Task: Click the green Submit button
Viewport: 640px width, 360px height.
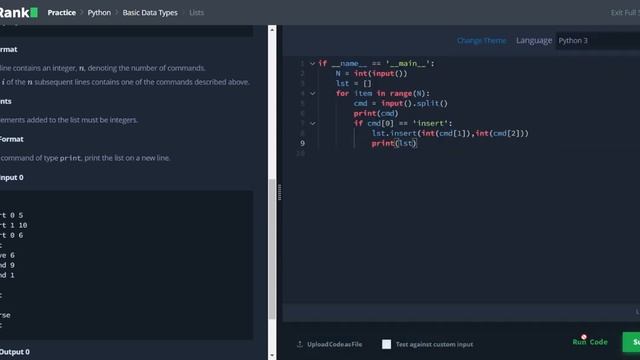Action: point(631,342)
